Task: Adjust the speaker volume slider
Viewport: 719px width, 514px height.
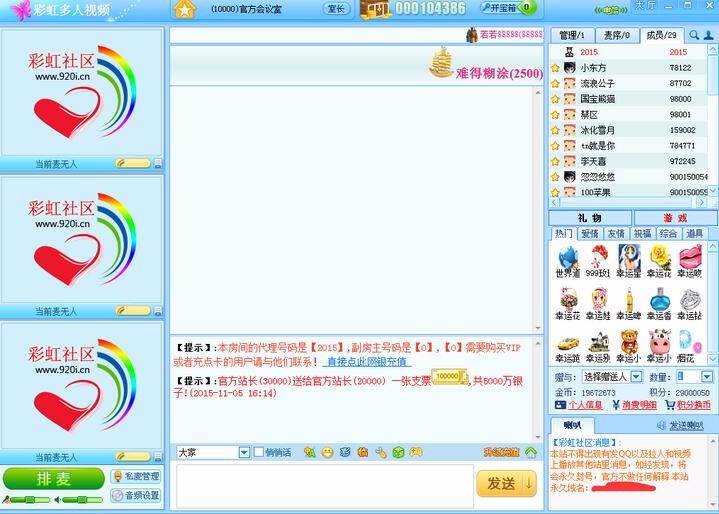Action: [x=83, y=499]
